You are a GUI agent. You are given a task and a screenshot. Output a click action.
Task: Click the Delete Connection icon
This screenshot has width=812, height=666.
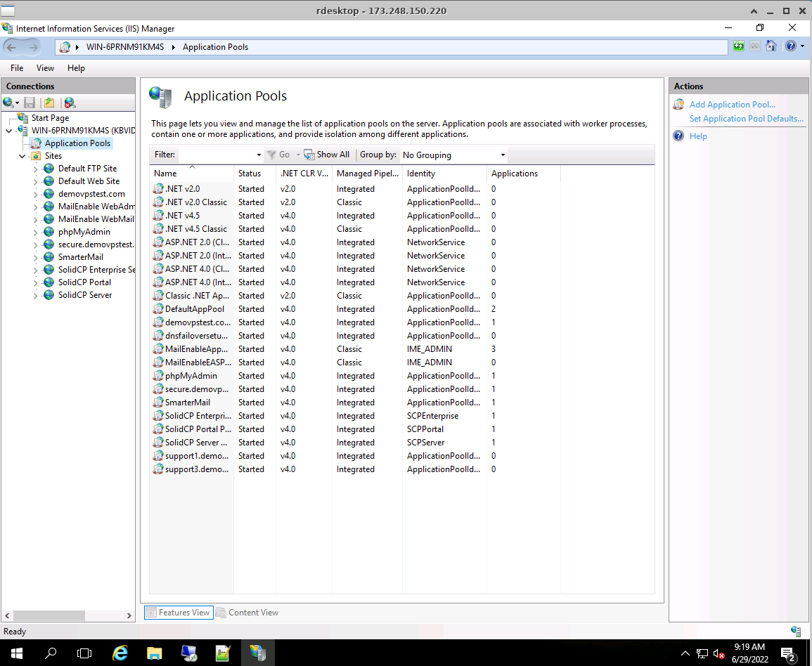coord(70,103)
